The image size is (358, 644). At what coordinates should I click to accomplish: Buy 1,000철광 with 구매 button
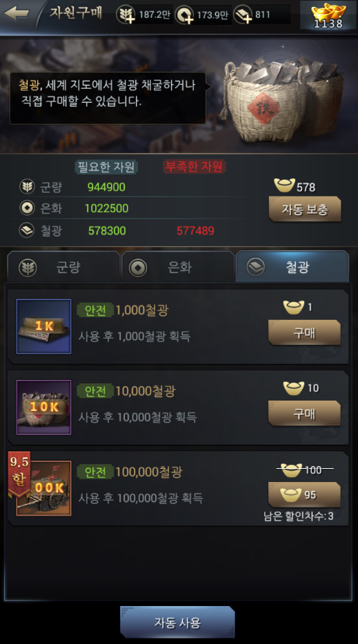click(x=304, y=332)
